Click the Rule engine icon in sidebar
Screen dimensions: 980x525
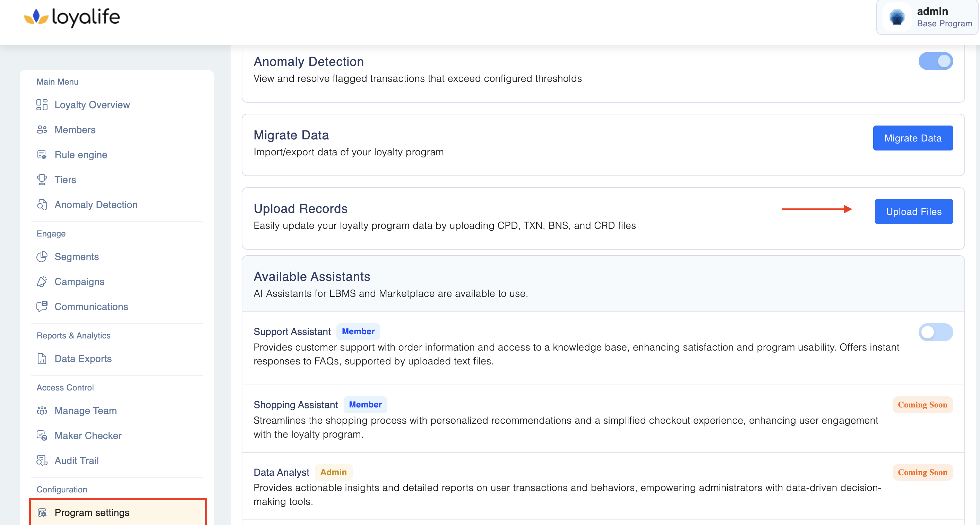(x=42, y=155)
